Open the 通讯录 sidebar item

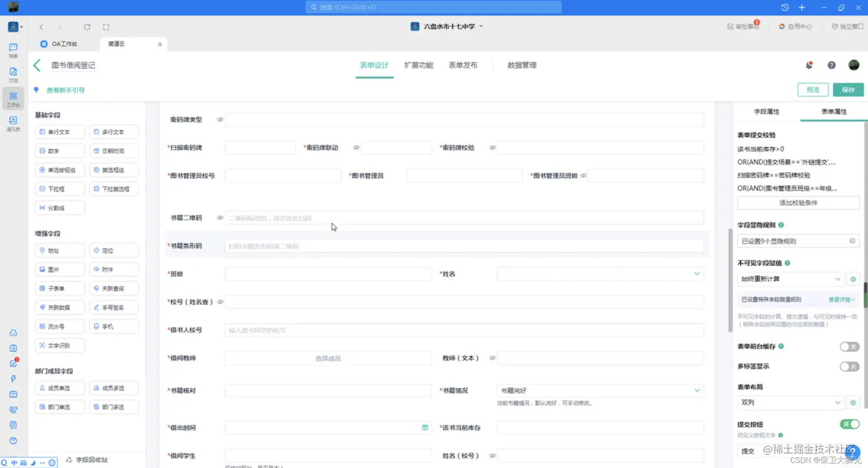13,123
